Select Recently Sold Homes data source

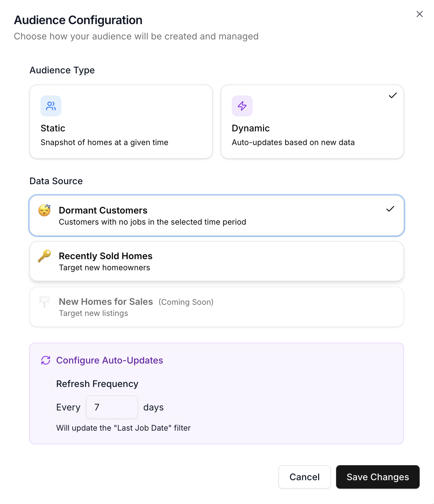coord(216,261)
